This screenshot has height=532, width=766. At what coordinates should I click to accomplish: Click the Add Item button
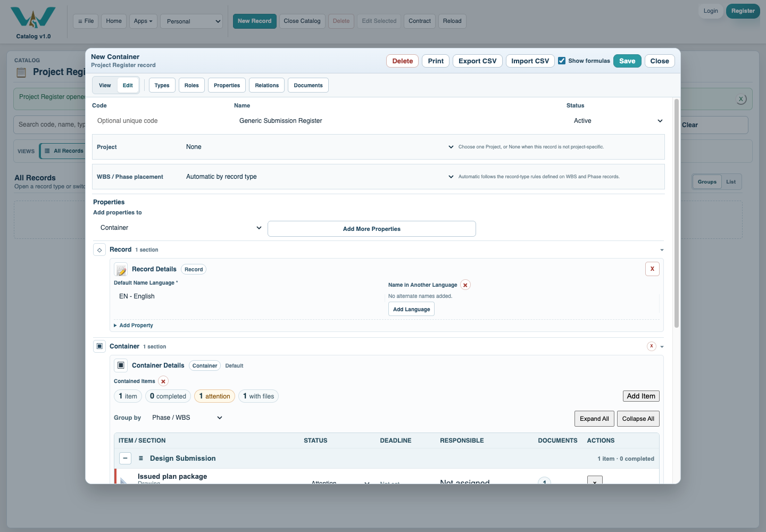coord(641,396)
